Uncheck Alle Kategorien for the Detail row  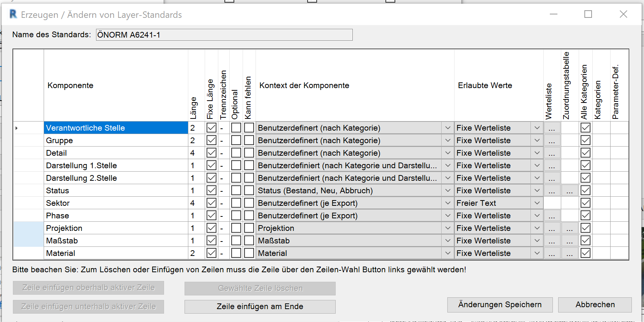point(586,153)
